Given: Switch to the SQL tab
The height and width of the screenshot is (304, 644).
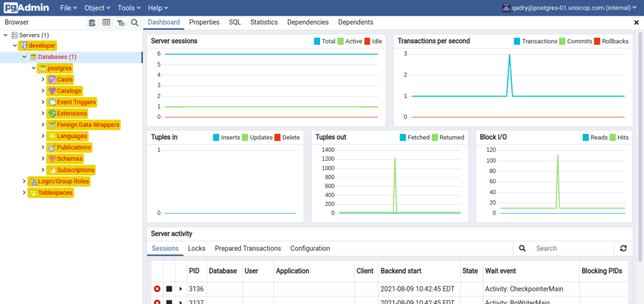Looking at the screenshot, I should (235, 22).
